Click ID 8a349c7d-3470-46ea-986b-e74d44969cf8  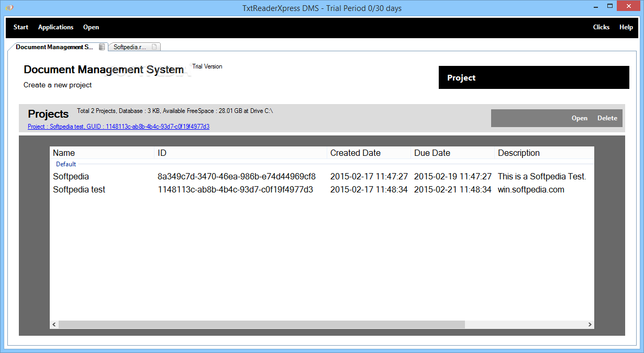pos(237,177)
